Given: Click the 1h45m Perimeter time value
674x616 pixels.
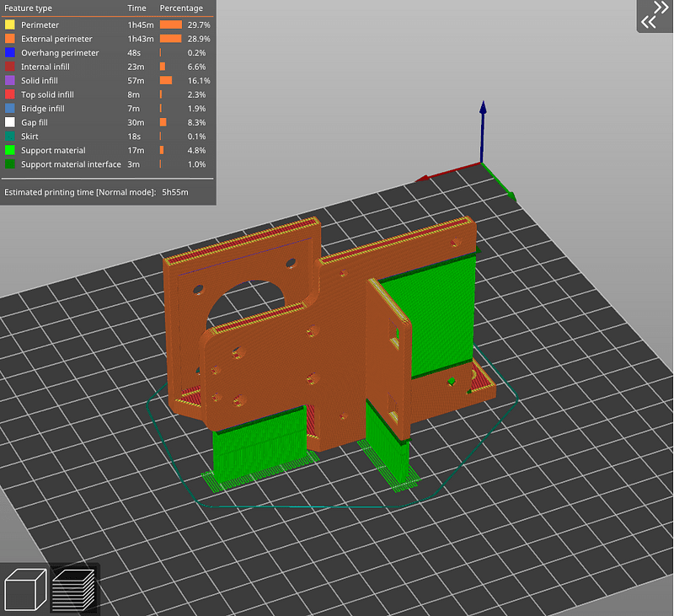Looking at the screenshot, I should tap(141, 25).
